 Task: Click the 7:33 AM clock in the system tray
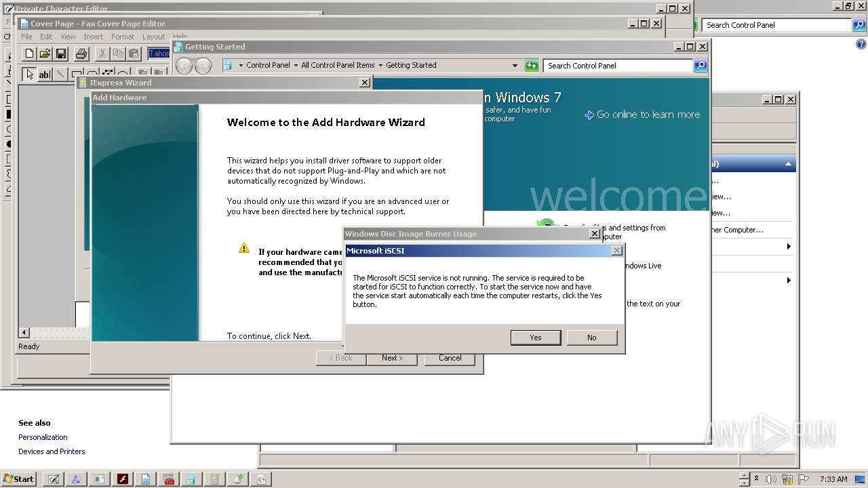[833, 479]
